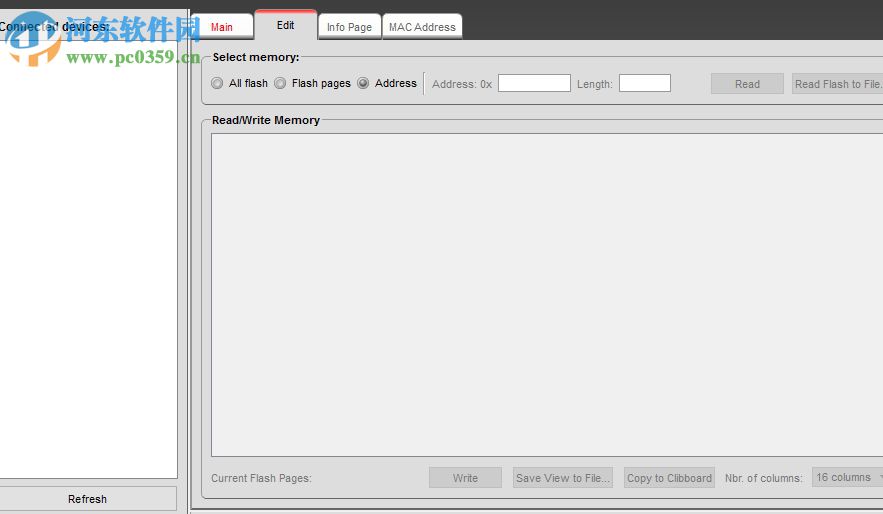This screenshot has width=883, height=514.
Task: Click Read Flash to File button
Action: point(837,84)
